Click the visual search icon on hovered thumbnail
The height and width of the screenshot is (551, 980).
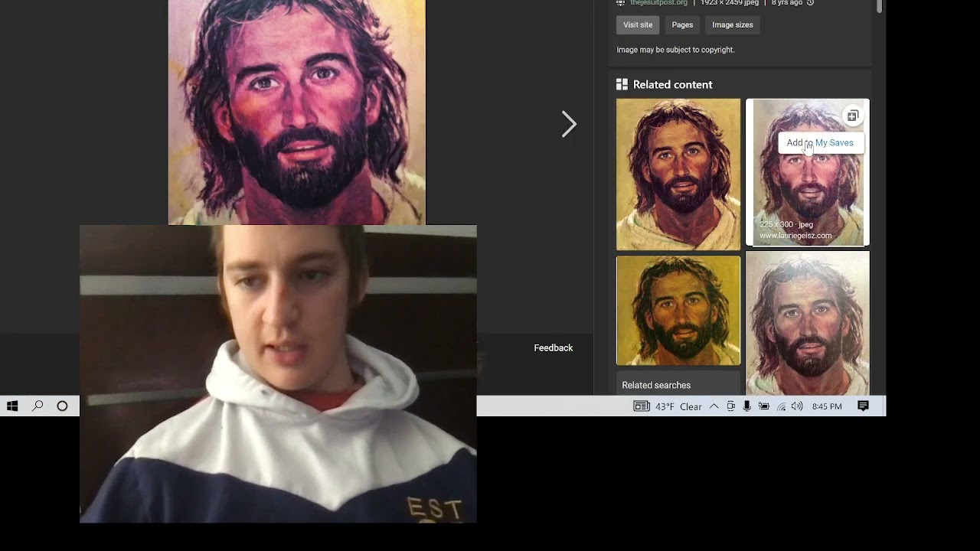(852, 116)
